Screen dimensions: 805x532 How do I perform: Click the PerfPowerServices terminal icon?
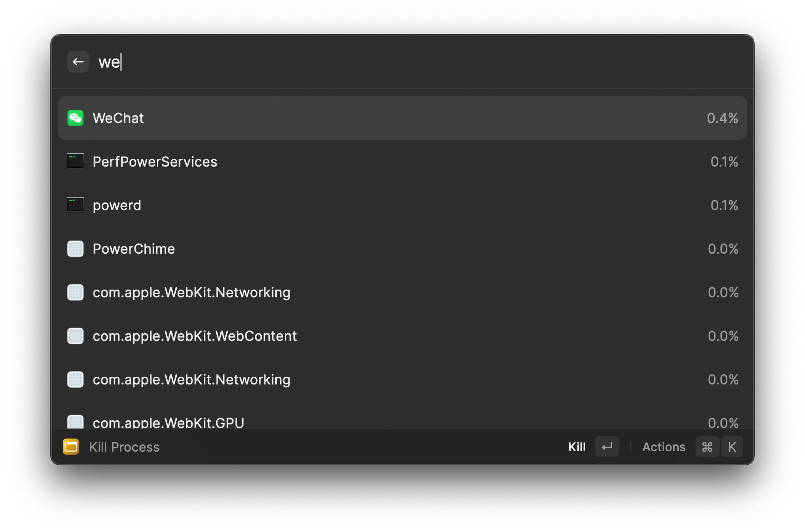pyautogui.click(x=75, y=161)
